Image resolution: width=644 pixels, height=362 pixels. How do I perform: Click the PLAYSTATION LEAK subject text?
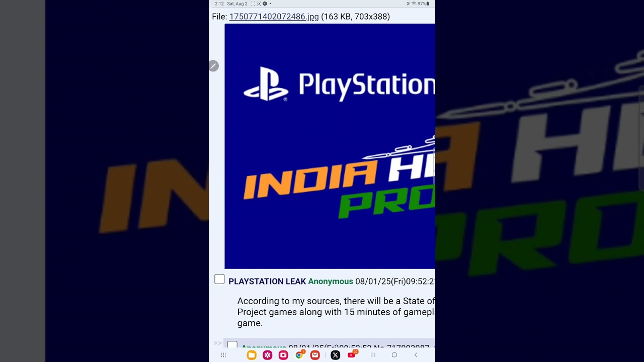267,282
